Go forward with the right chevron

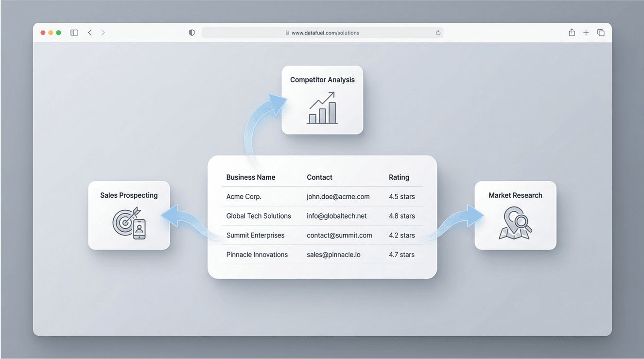click(103, 33)
